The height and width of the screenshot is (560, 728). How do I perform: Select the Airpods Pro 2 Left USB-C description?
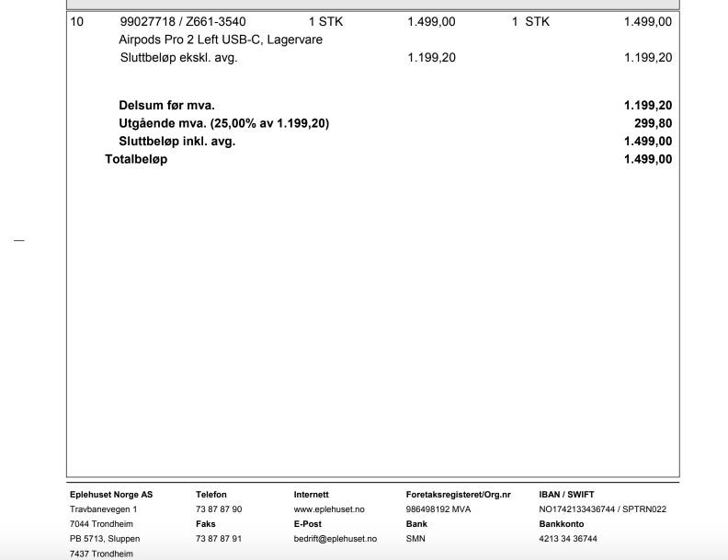tap(221, 40)
